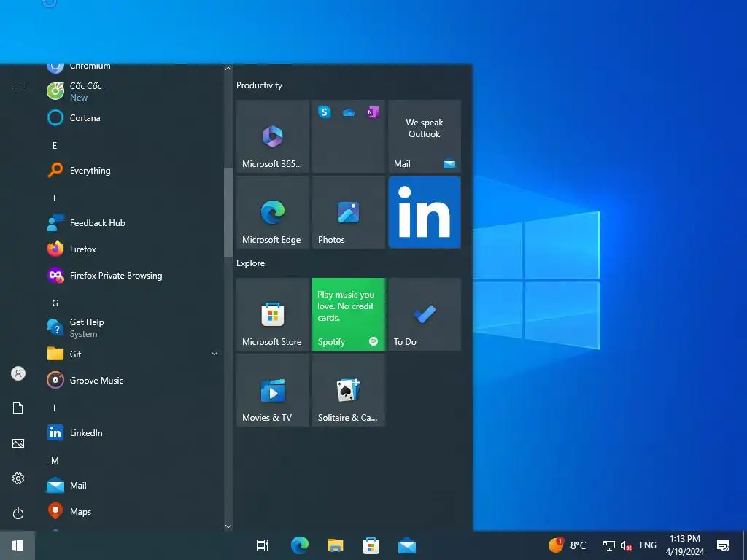This screenshot has height=560, width=747.
Task: Open the Microsoft Store tile
Action: click(x=273, y=314)
